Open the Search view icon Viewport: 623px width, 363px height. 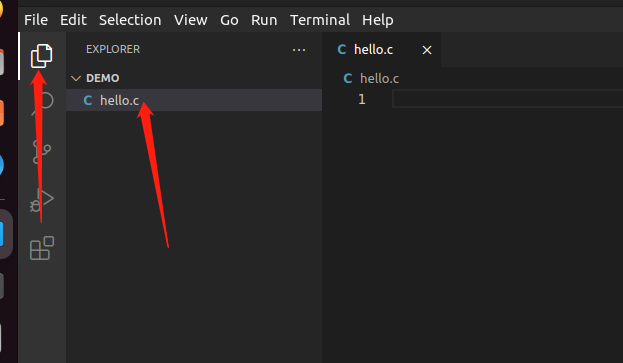(x=43, y=102)
